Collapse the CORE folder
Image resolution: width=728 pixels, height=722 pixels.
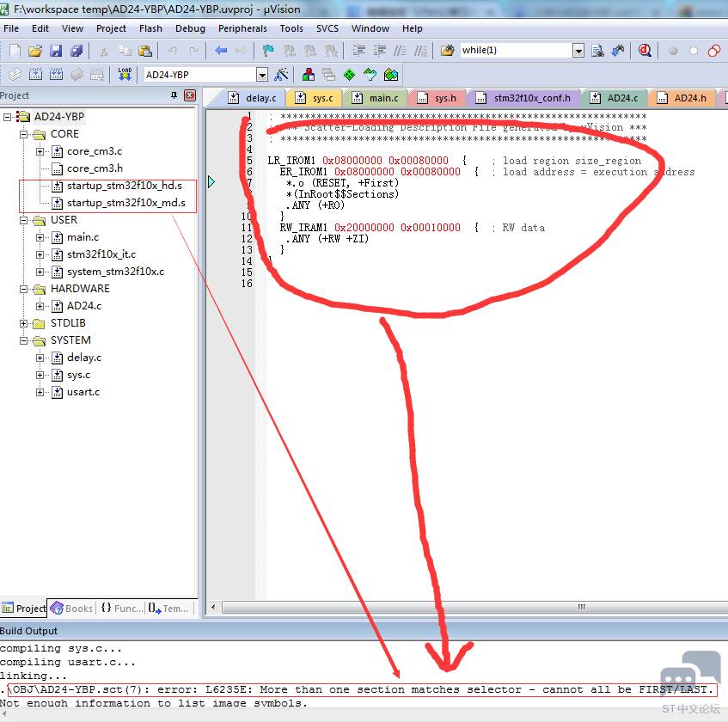[x=23, y=134]
